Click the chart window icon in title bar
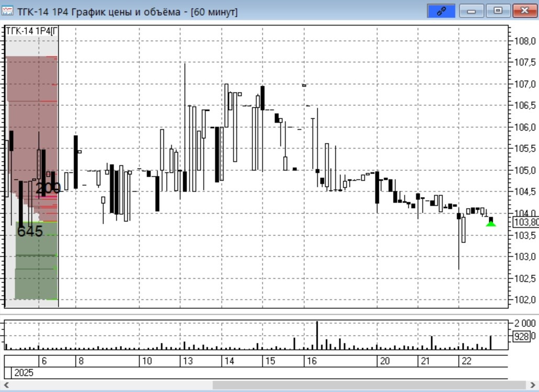The image size is (539, 392). [x=7, y=10]
